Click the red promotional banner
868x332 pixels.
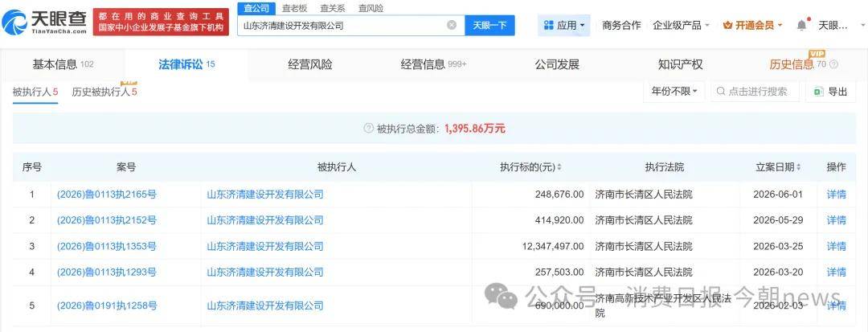(x=161, y=22)
